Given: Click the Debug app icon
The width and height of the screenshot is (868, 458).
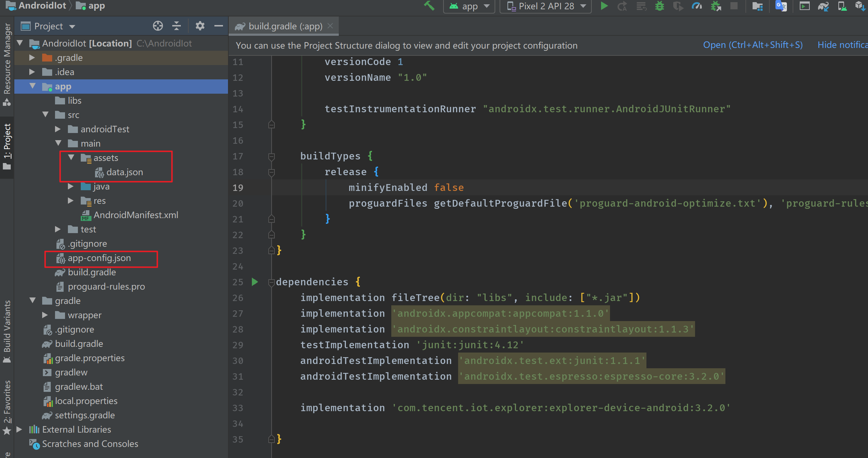Looking at the screenshot, I should pyautogui.click(x=659, y=6).
